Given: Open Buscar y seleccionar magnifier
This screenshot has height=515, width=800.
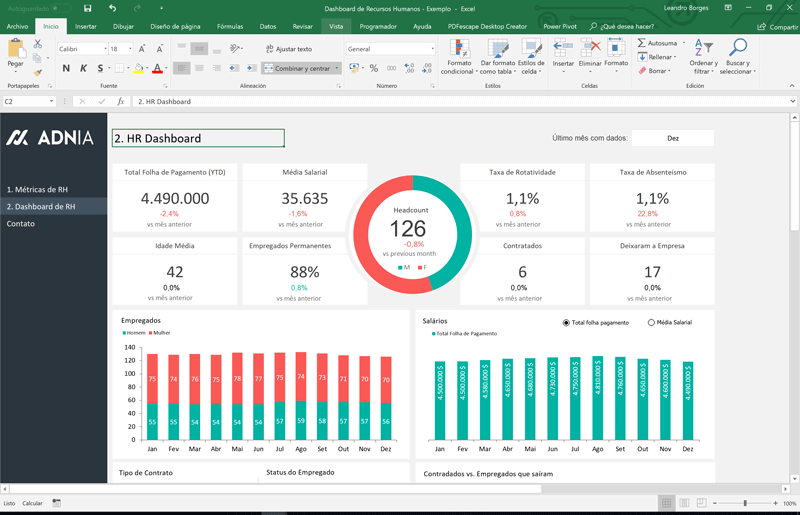Looking at the screenshot, I should (738, 49).
